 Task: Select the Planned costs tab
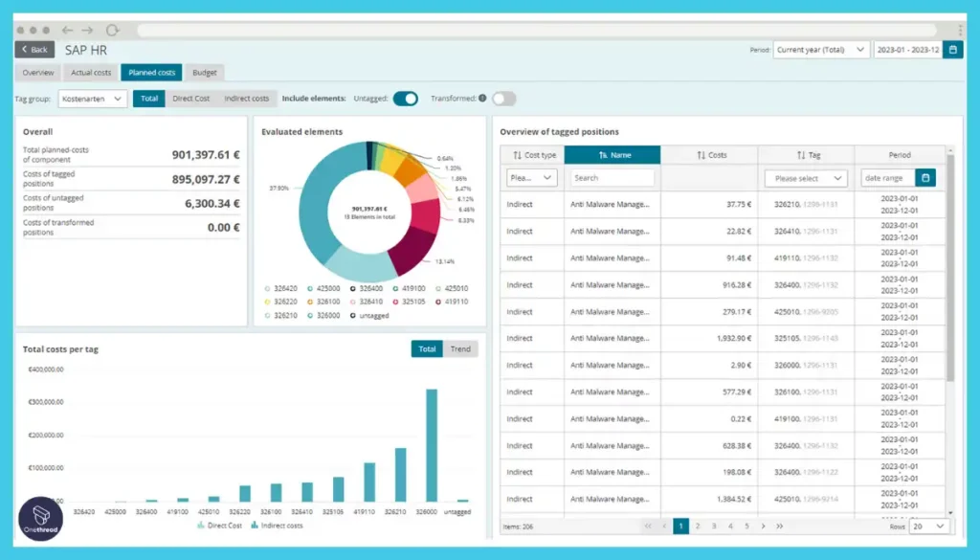(151, 73)
